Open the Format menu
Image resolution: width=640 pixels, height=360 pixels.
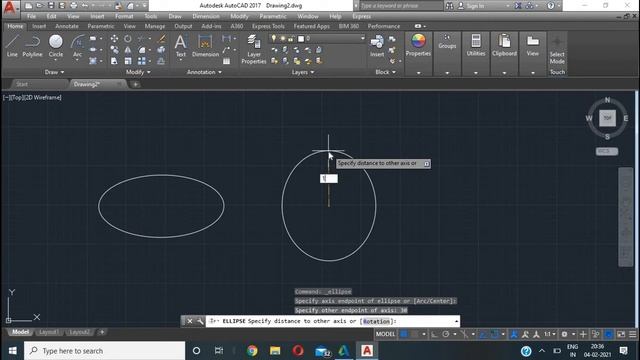pyautogui.click(x=124, y=16)
